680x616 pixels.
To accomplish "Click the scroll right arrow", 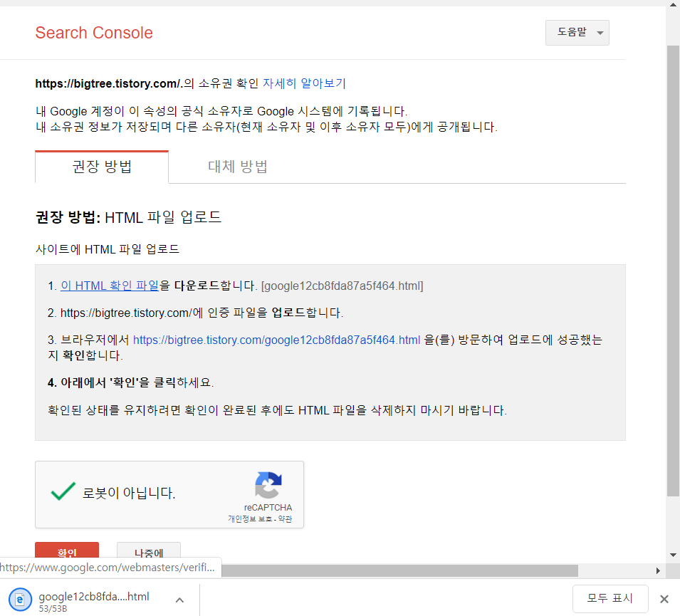I will 658,570.
